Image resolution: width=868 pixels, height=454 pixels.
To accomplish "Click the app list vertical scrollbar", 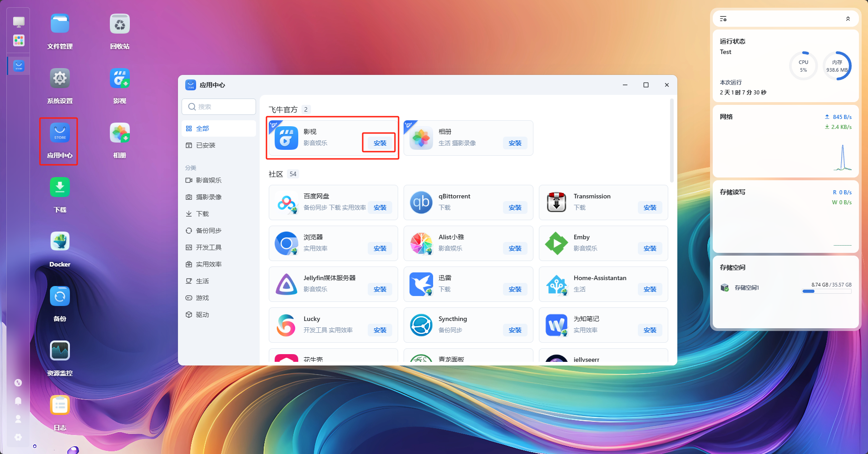I will pyautogui.click(x=671, y=141).
